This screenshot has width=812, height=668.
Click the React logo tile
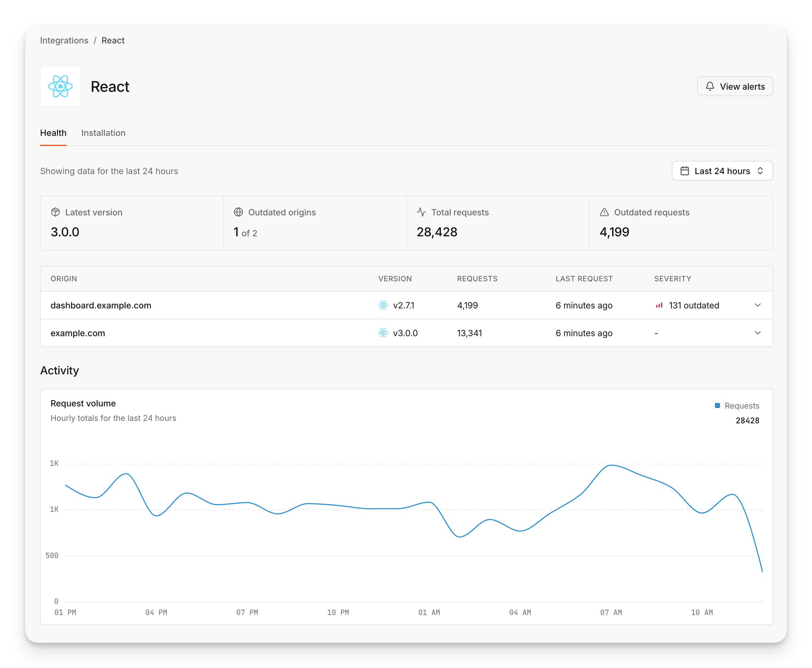(x=60, y=86)
